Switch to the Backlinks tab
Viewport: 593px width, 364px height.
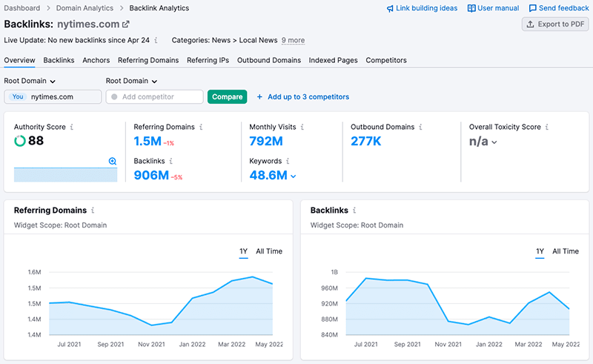pyautogui.click(x=59, y=60)
